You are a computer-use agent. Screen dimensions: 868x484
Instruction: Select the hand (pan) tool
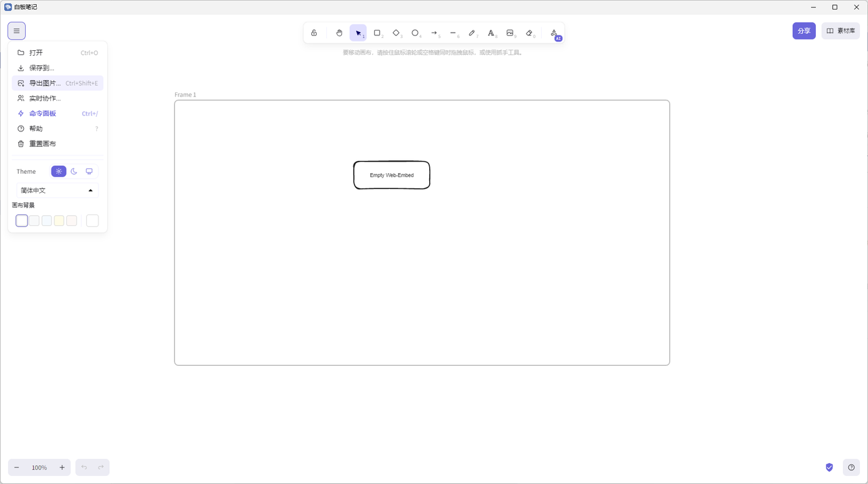click(x=339, y=33)
